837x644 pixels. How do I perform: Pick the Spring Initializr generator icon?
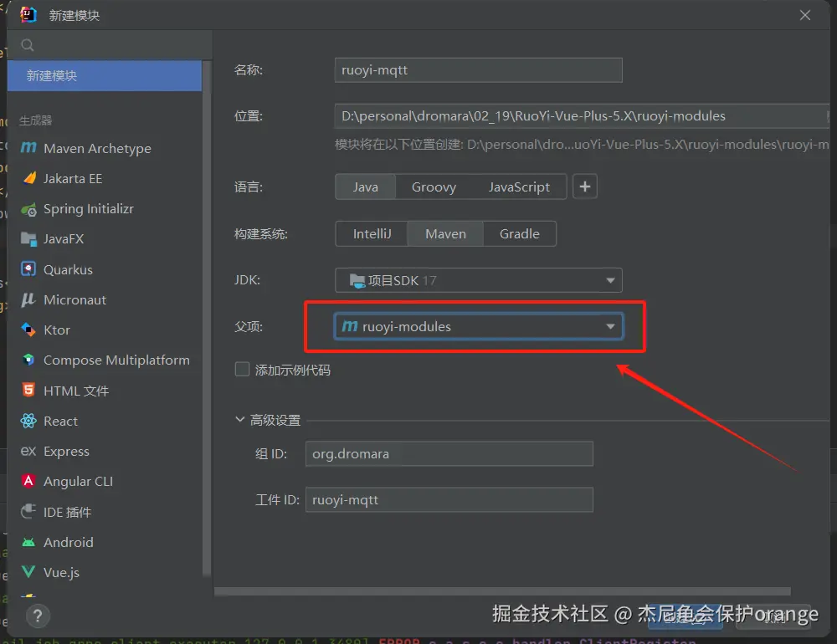point(28,209)
